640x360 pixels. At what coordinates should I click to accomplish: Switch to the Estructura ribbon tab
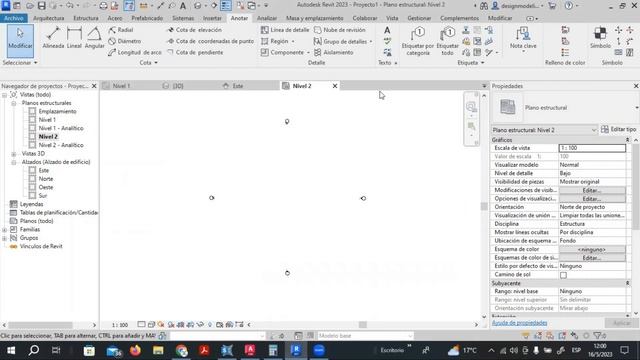click(86, 18)
